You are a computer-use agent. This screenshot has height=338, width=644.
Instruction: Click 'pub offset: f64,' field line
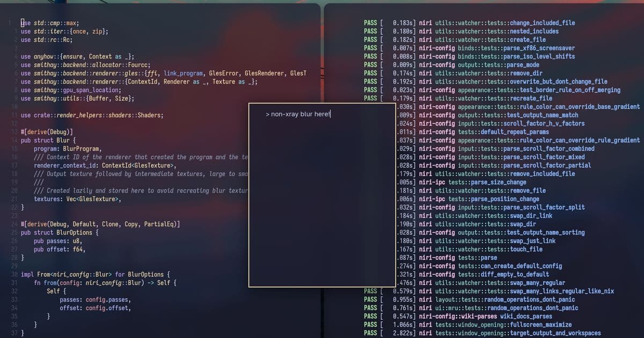[x=60, y=249]
